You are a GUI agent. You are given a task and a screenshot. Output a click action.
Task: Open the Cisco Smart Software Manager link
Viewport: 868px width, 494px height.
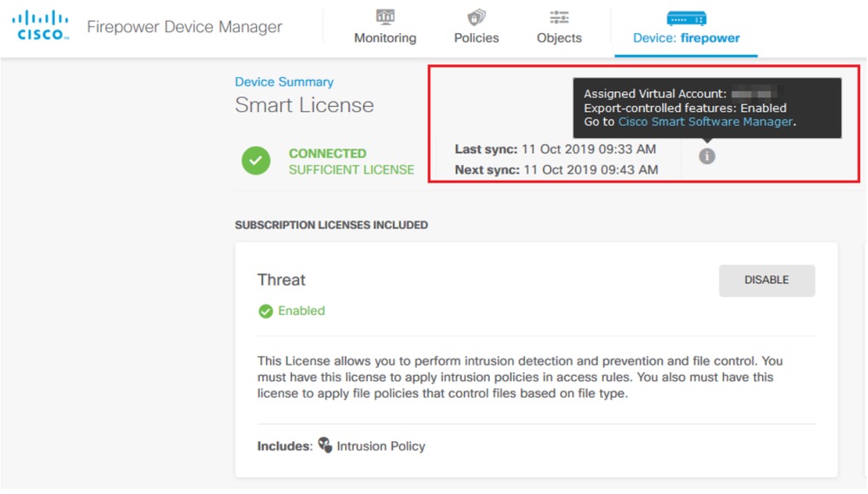pyautogui.click(x=706, y=122)
